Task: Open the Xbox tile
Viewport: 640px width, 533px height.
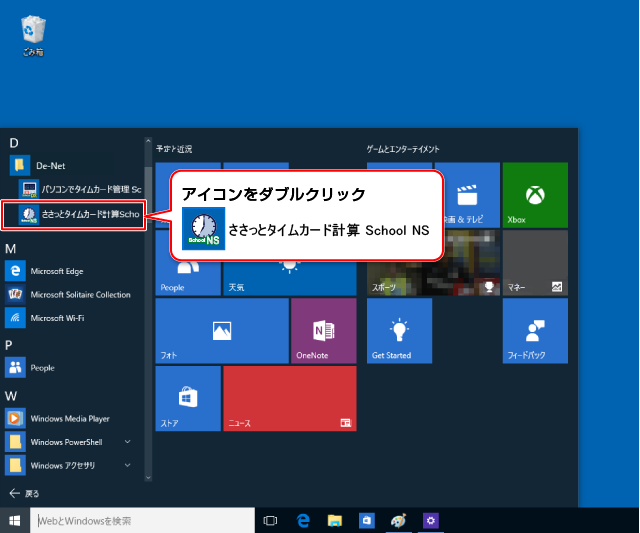Action: point(535,195)
